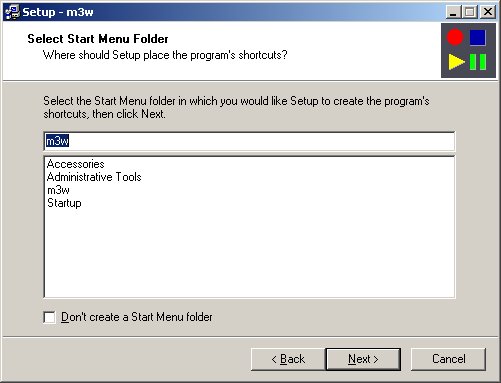Click empty area of folder list box
Viewport: 501px width, 383px height.
(x=249, y=253)
